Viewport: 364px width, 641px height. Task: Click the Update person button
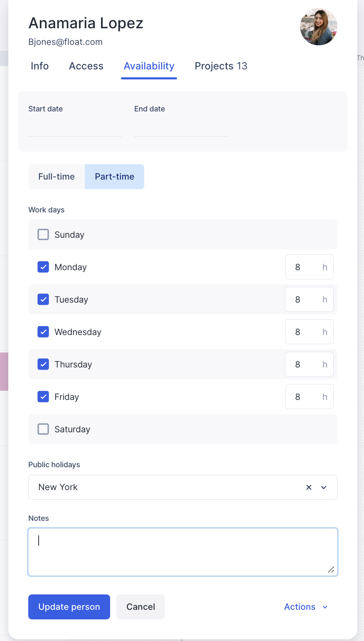[x=69, y=606]
